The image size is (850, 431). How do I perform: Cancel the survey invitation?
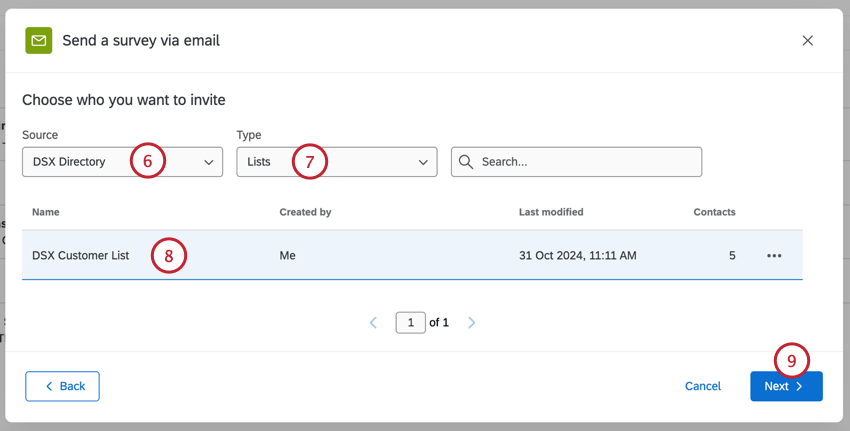703,386
